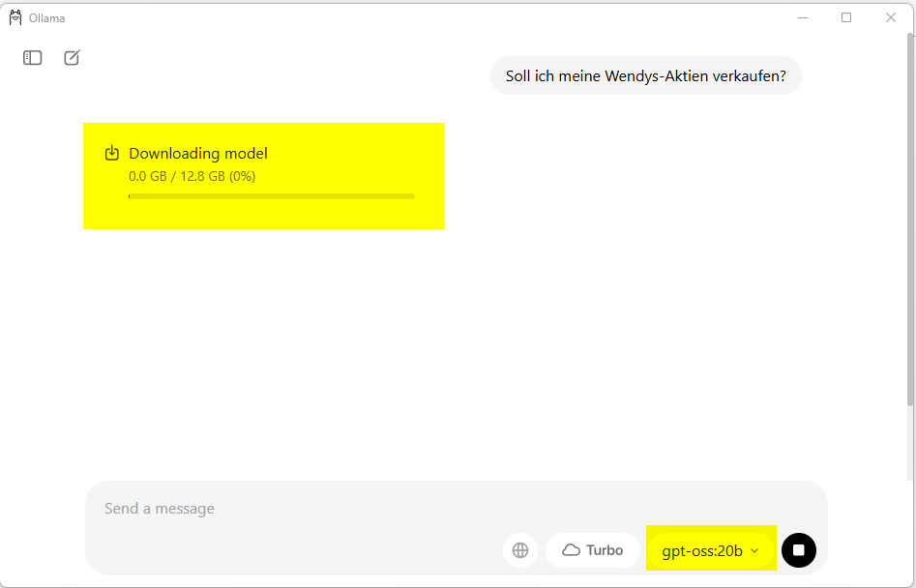Screen dimensions: 916x588
Task: Stop generation with the black stop button
Action: 799,550
